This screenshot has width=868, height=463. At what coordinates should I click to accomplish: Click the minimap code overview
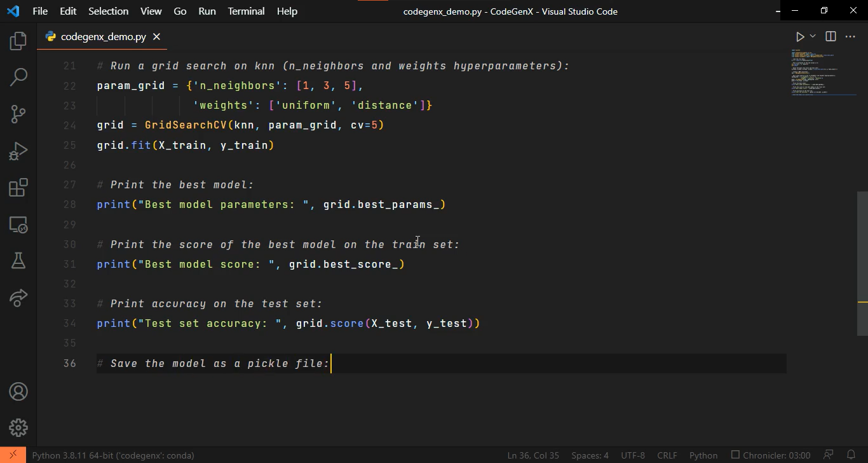tap(824, 72)
